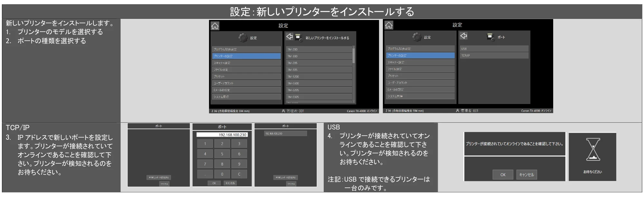Open ユーザーアカウント on the install screen
This screenshot has height=218, width=644.
[246, 83]
